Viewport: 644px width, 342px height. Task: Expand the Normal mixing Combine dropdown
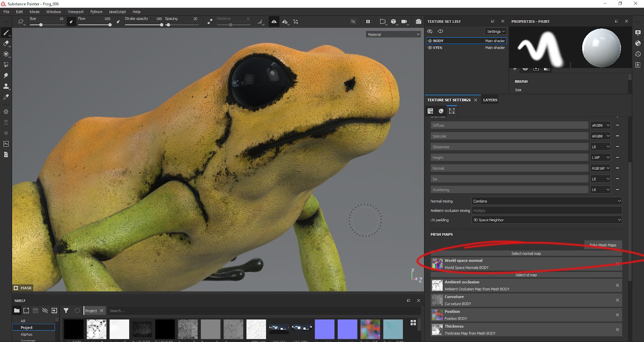tap(547, 201)
